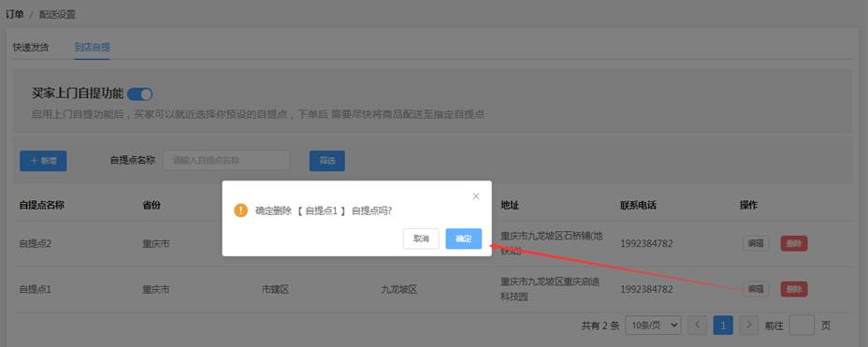The width and height of the screenshot is (868, 347).
Task: Click 订单 breadcrumb link
Action: (x=15, y=14)
